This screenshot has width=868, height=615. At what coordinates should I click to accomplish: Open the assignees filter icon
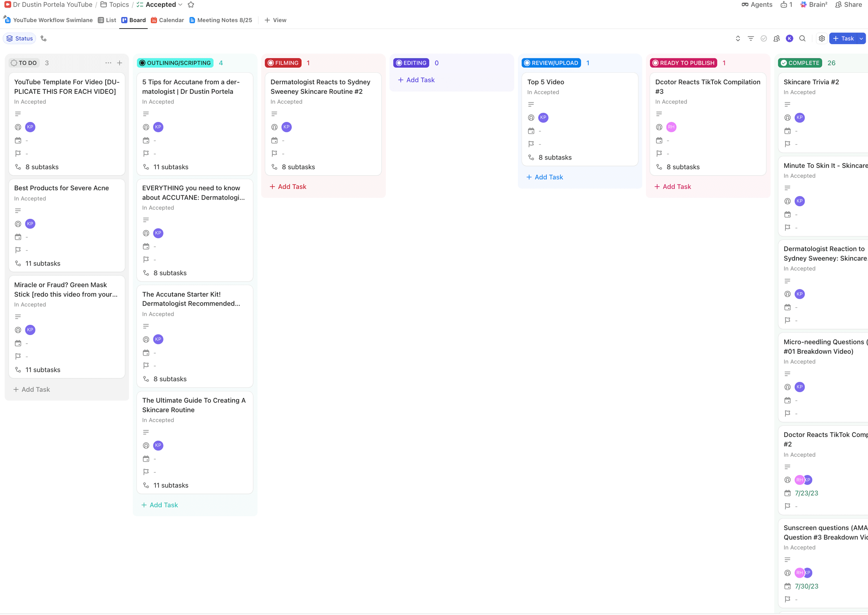pos(776,39)
